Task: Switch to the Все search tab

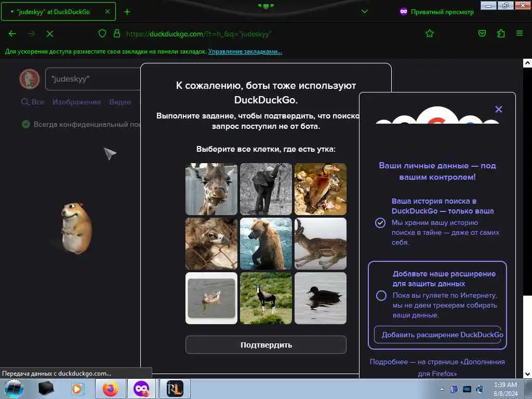Action: coord(33,102)
